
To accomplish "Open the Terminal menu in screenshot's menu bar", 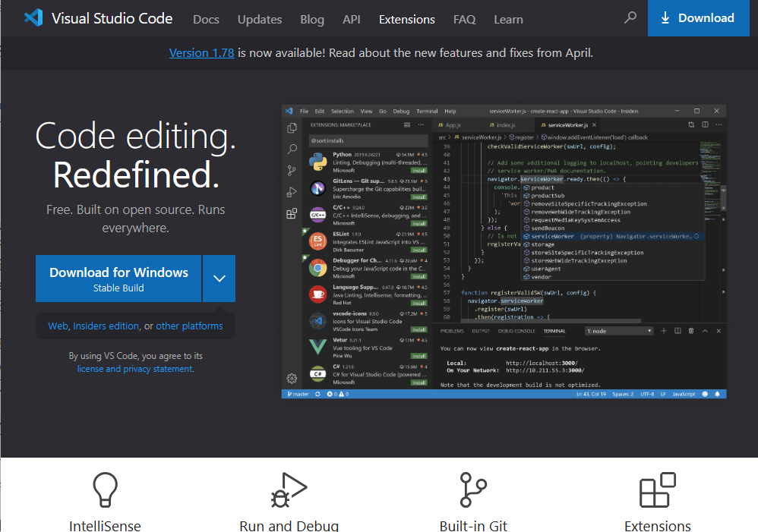I will pos(427,111).
